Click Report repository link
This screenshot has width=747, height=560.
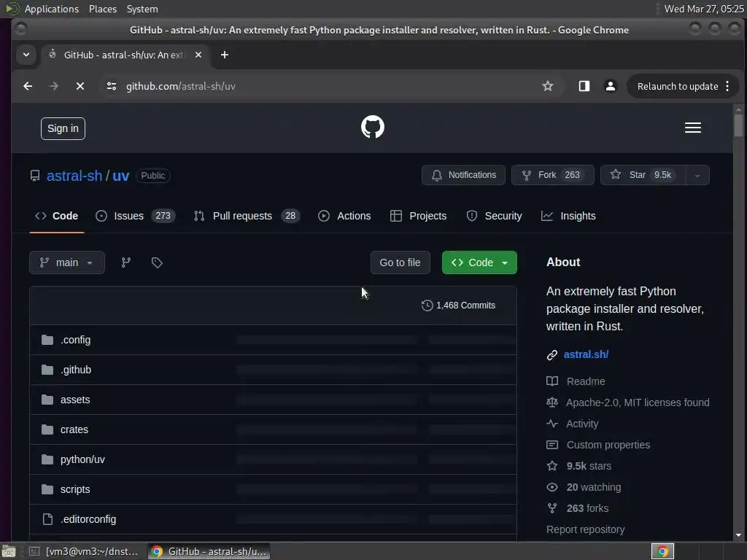586,529
